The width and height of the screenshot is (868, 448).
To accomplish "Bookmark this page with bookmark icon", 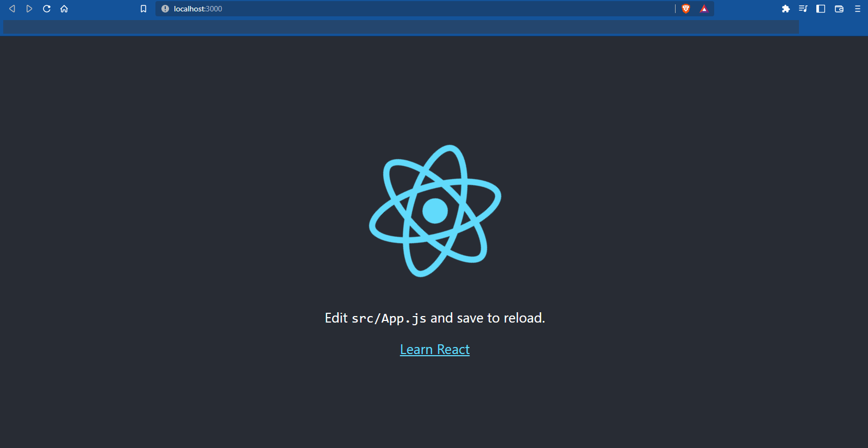I will tap(143, 9).
